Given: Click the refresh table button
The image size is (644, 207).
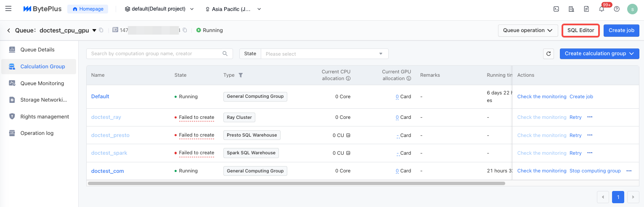Looking at the screenshot, I should (x=548, y=54).
